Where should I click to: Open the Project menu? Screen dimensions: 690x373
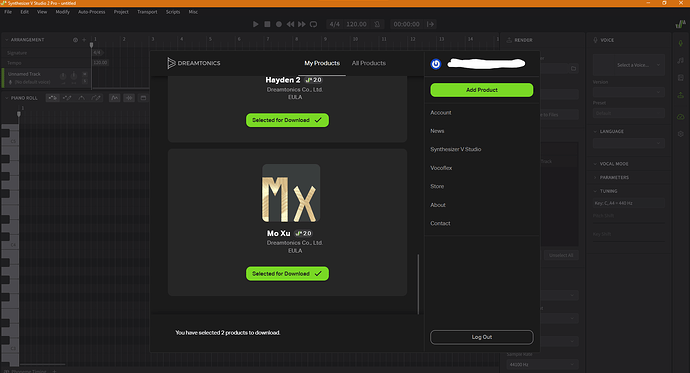coord(121,12)
